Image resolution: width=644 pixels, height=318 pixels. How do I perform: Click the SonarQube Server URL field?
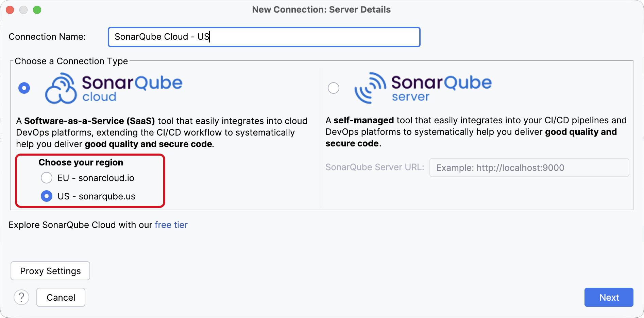529,167
